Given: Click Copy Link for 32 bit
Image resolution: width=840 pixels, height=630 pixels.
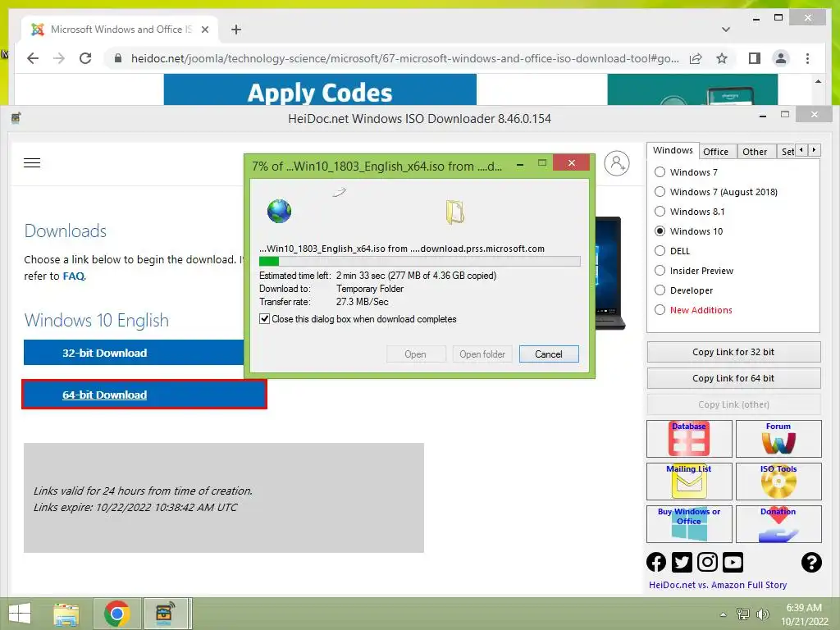Looking at the screenshot, I should pyautogui.click(x=733, y=352).
